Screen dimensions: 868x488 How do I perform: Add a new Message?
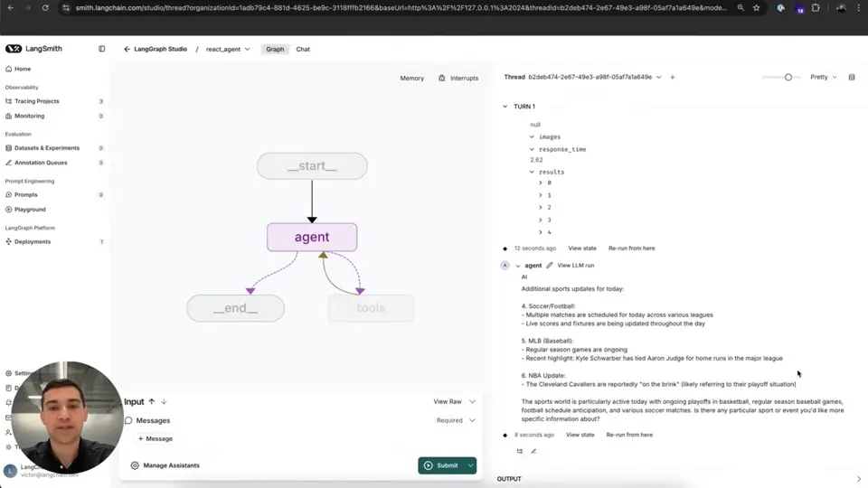click(156, 439)
